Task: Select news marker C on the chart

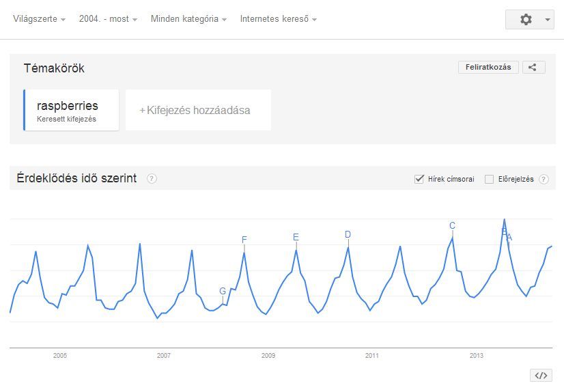Action: coord(452,226)
